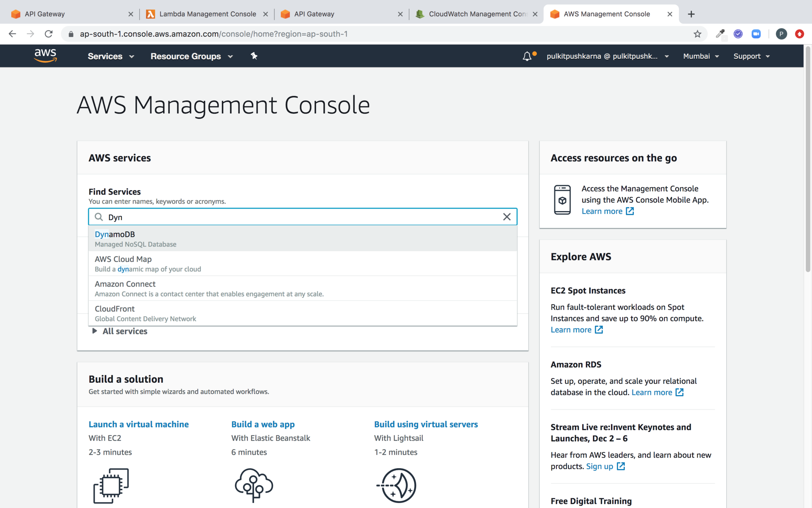The width and height of the screenshot is (812, 508).
Task: Bookmark this page with star icon
Action: [697, 34]
